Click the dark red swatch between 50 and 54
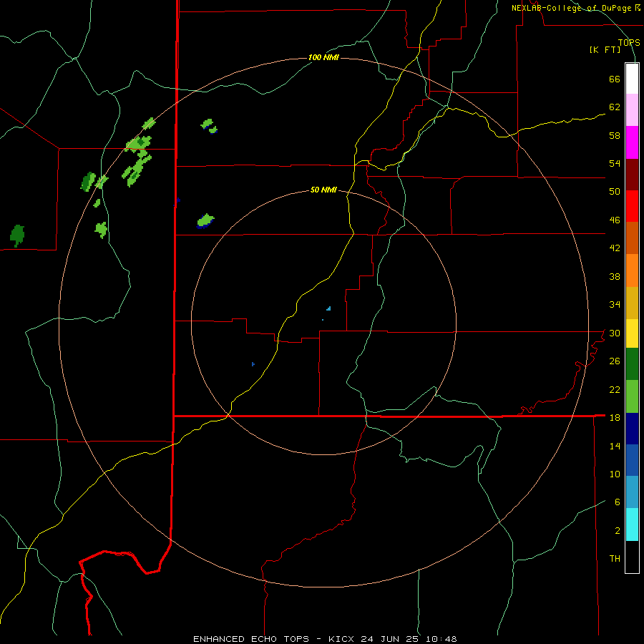Screen dimensions: 644x644 [632, 175]
